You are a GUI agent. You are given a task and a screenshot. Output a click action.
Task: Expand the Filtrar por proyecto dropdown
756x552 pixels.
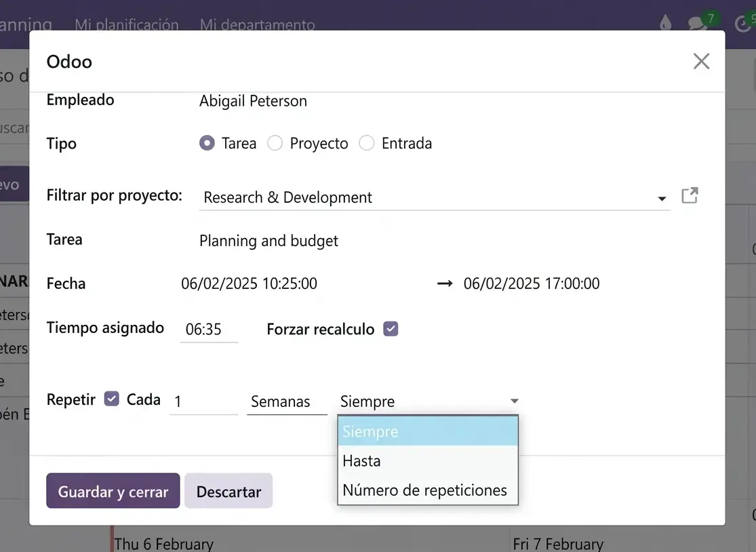click(x=661, y=199)
